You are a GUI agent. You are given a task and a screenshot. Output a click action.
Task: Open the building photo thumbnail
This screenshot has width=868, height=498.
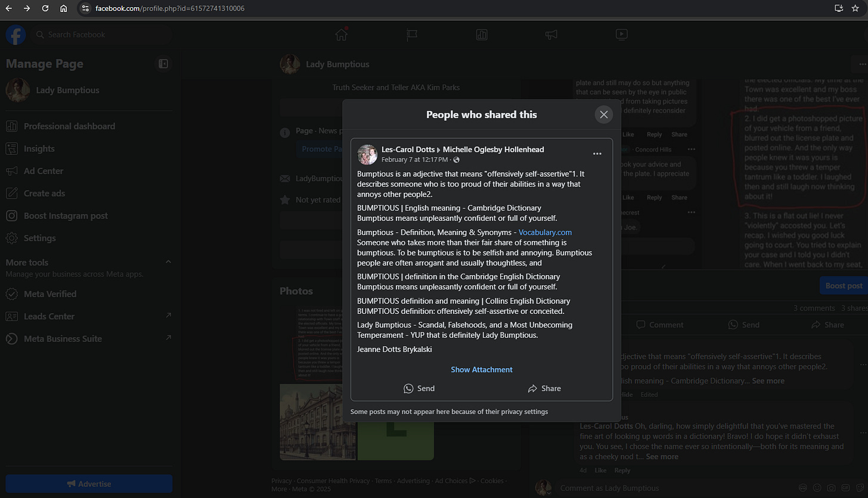pyautogui.click(x=317, y=422)
